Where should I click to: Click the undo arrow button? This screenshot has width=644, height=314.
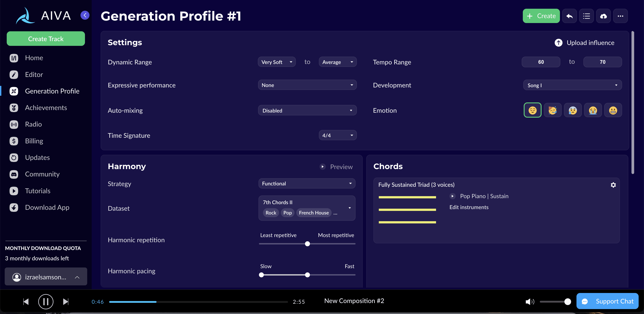click(569, 16)
